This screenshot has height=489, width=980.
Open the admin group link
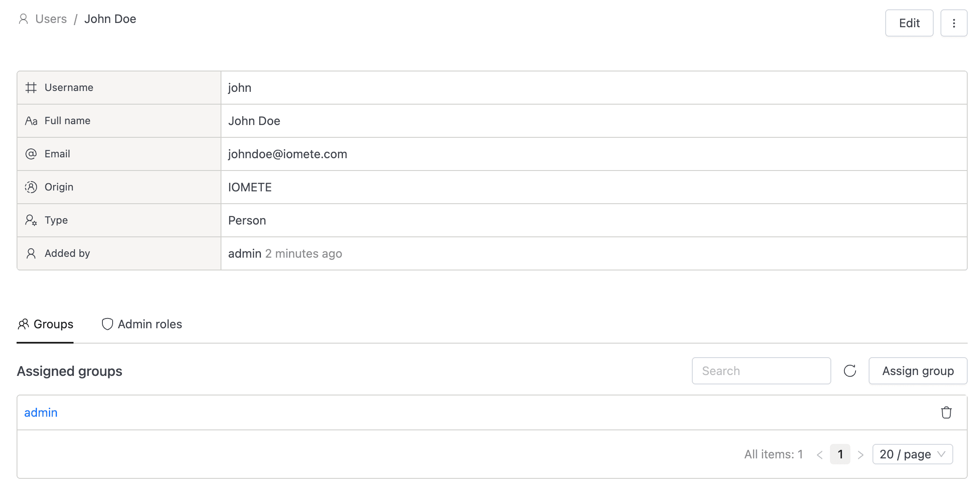coord(41,412)
